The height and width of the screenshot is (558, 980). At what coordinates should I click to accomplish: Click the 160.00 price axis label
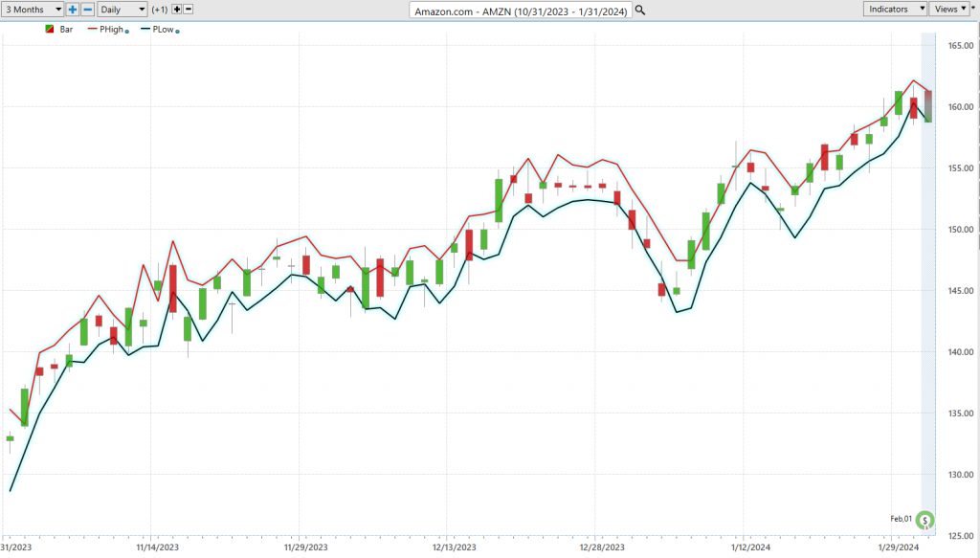[961, 107]
